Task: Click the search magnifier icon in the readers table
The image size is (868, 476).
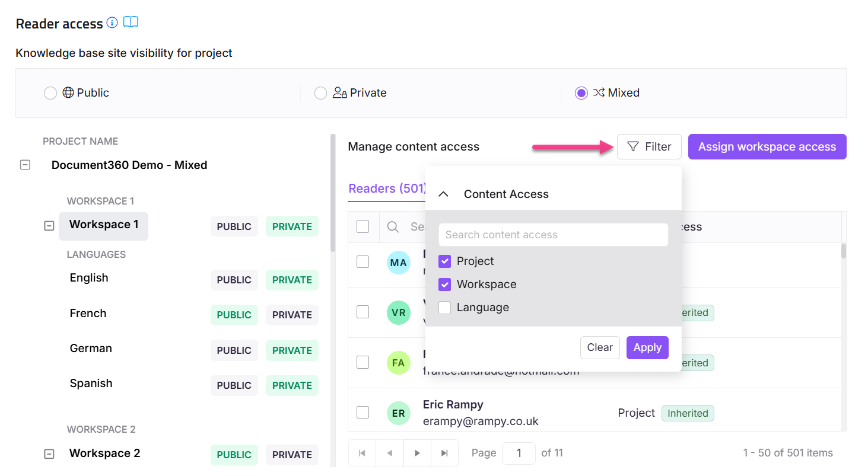Action: [x=393, y=226]
